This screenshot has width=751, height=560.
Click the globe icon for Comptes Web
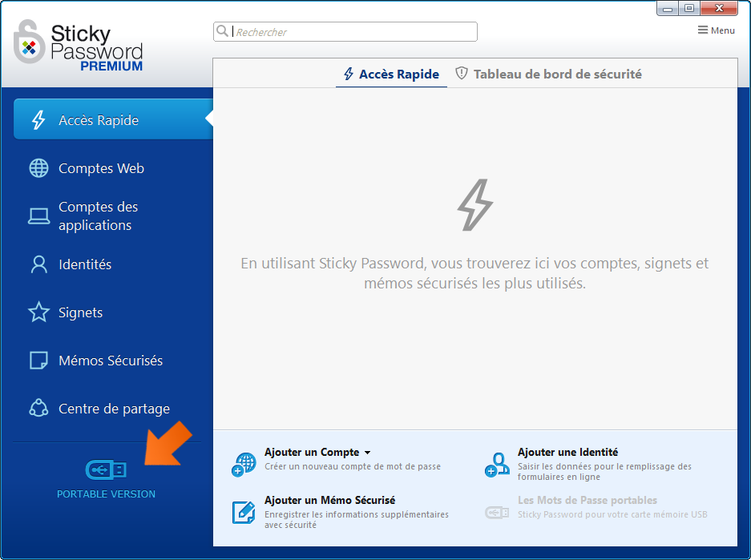click(38, 168)
